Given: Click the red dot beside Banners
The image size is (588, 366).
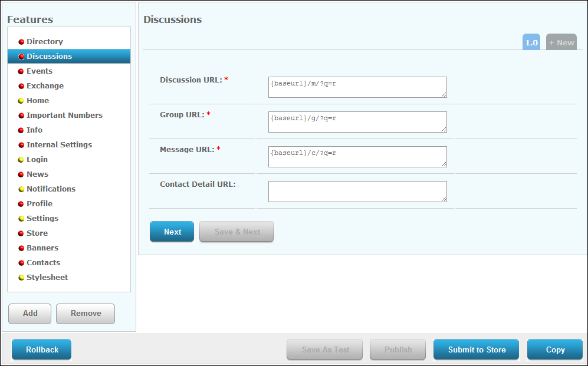Looking at the screenshot, I should click(21, 248).
